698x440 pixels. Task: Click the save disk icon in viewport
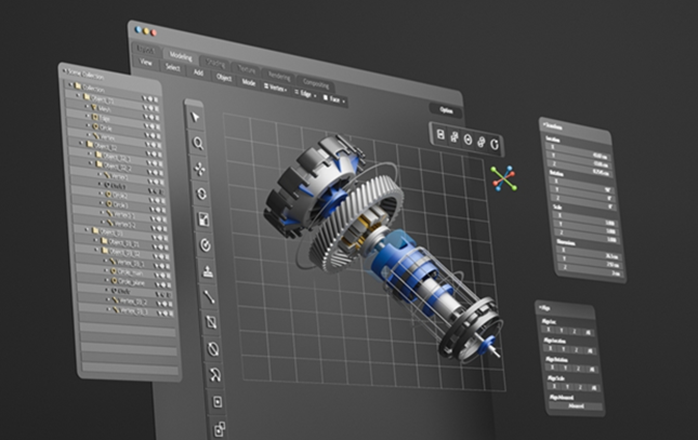coord(440,135)
